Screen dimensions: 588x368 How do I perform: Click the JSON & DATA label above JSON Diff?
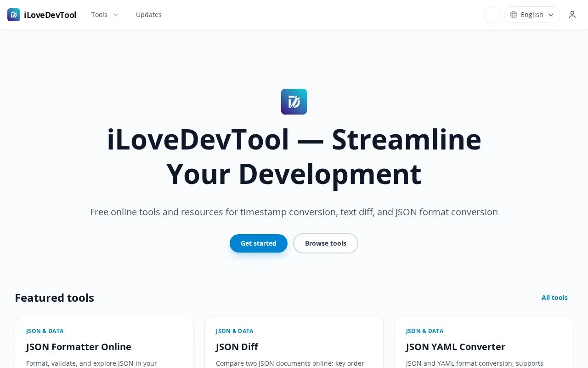(x=234, y=331)
